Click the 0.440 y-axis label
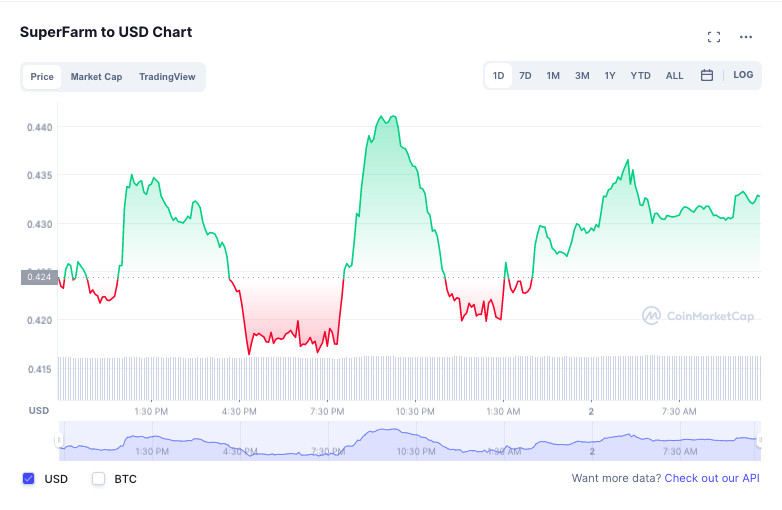Image resolution: width=782 pixels, height=510 pixels. (39, 128)
